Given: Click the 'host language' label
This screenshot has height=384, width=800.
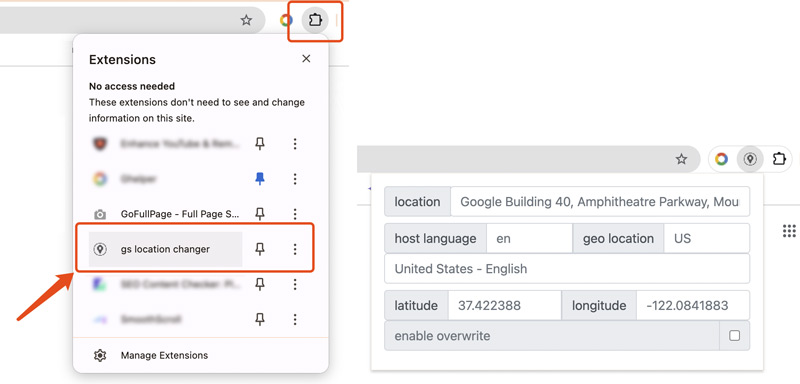Looking at the screenshot, I should [435, 238].
